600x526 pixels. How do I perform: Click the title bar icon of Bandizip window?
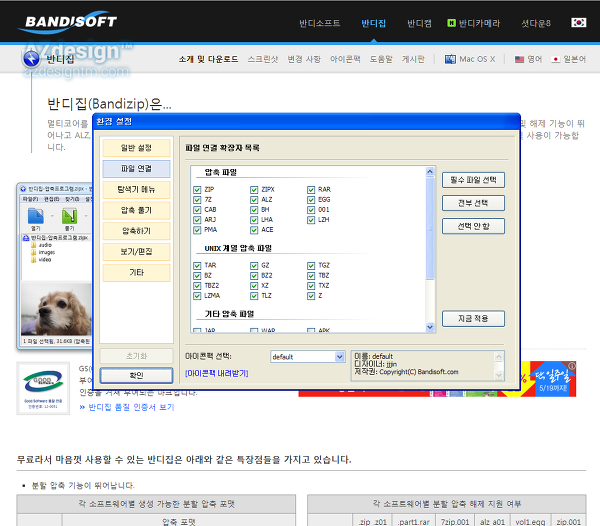[23, 189]
